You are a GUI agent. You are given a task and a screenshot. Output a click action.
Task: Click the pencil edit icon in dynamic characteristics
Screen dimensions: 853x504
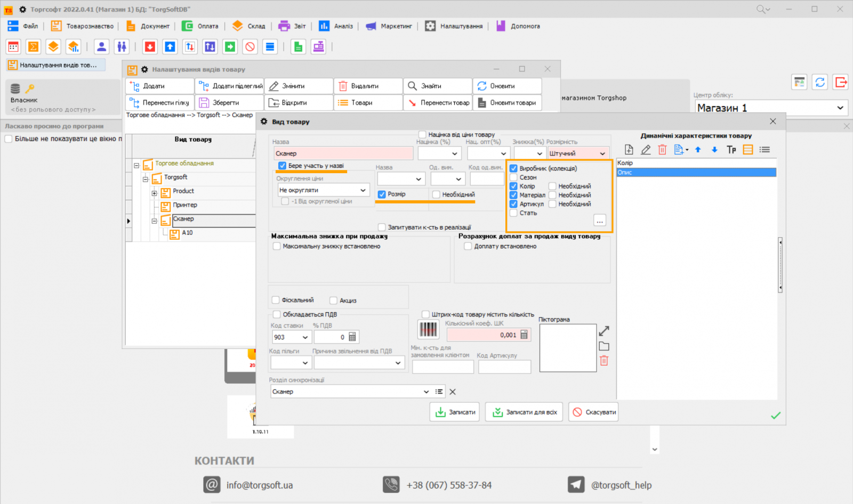point(646,150)
